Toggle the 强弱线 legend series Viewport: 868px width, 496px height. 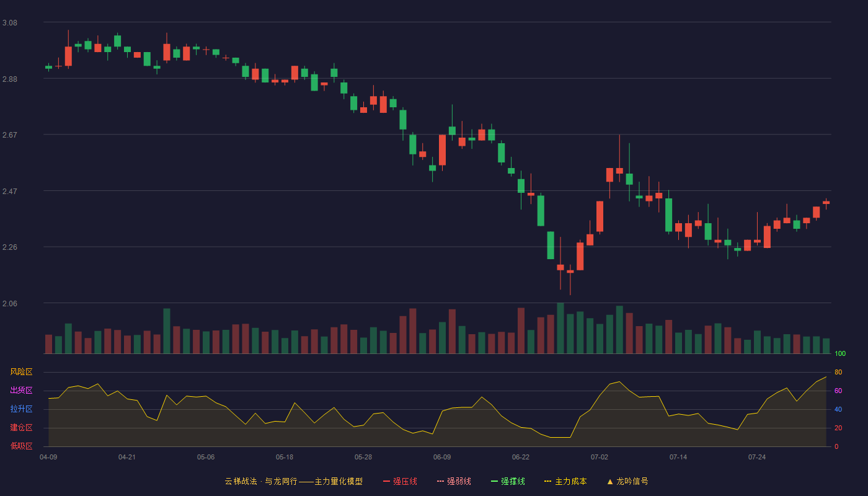coord(454,481)
